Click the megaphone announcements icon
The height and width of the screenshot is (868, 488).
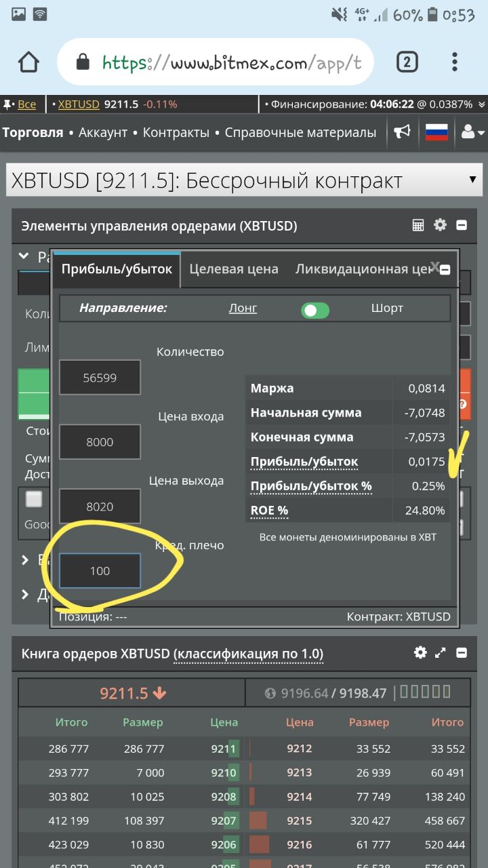(403, 132)
